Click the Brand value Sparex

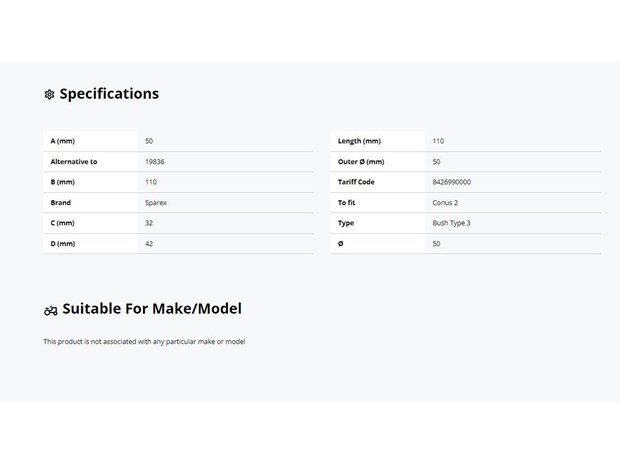click(x=156, y=202)
